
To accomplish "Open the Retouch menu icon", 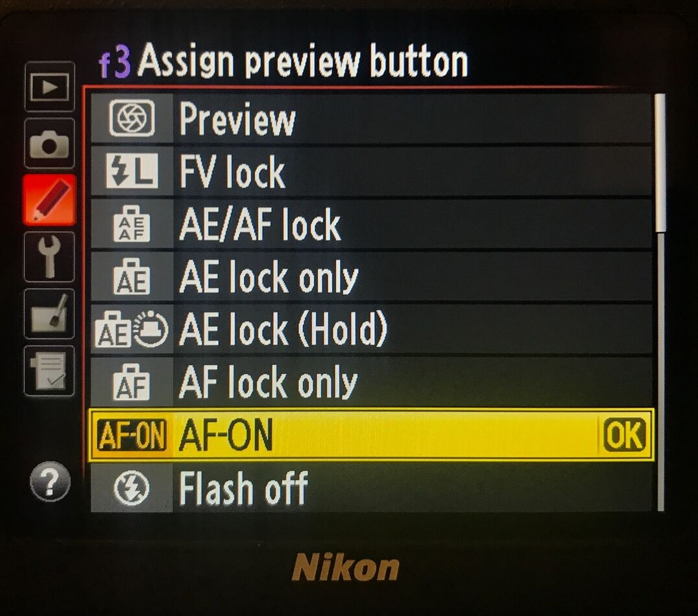I will click(x=49, y=314).
